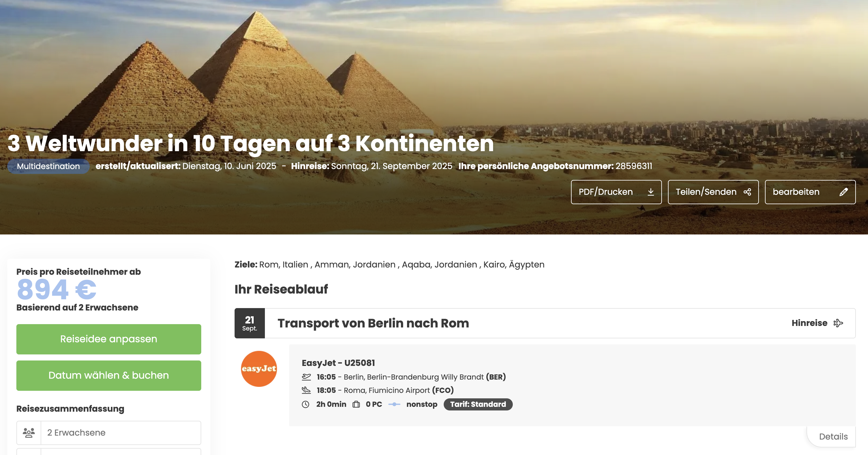Expand flight Details tab

833,437
